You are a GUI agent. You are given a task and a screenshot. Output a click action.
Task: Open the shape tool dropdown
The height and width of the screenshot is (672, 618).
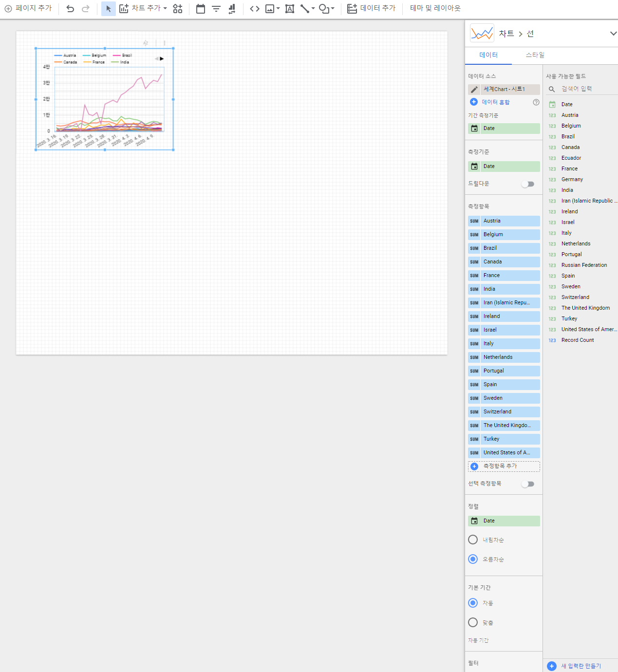(x=327, y=8)
